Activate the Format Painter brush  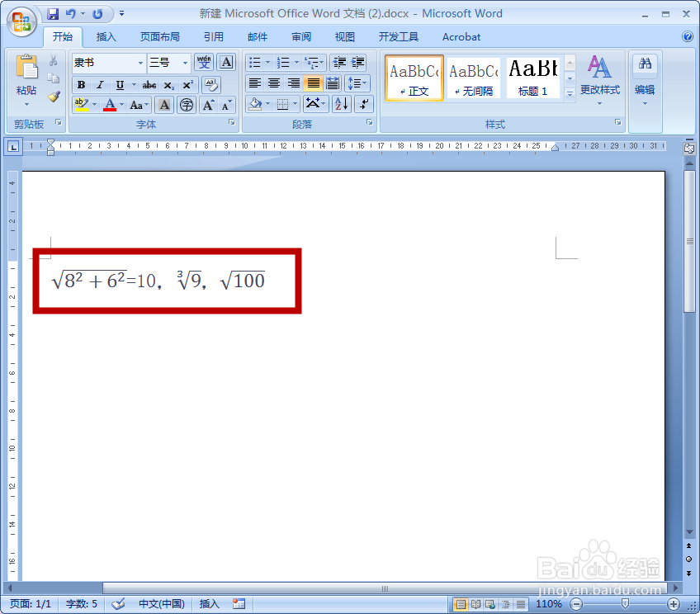pos(54,97)
